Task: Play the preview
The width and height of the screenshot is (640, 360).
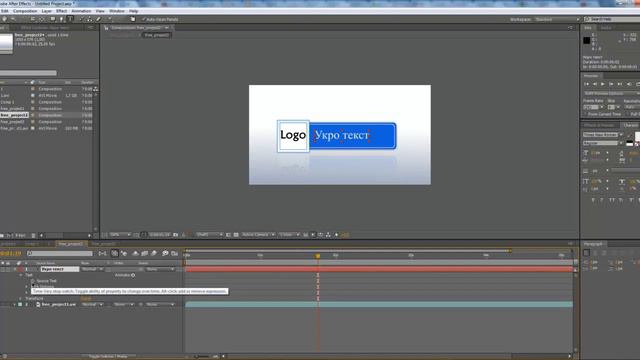Action: click(x=603, y=84)
